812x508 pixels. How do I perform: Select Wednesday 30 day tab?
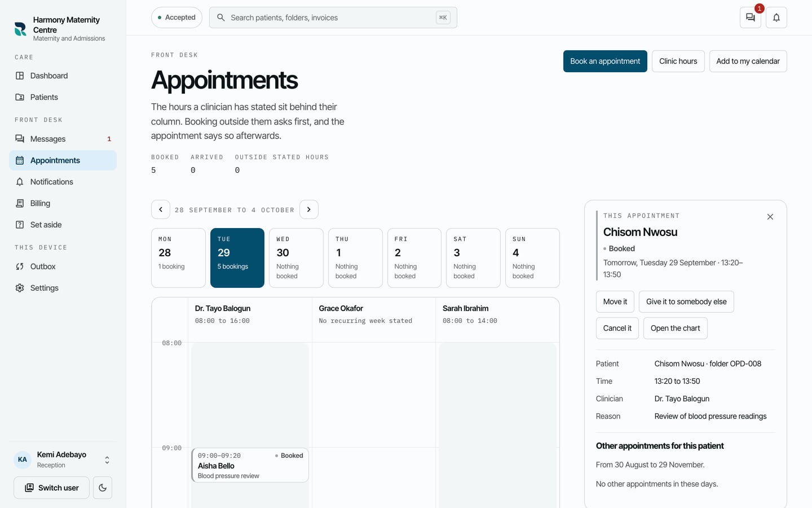pyautogui.click(x=296, y=258)
